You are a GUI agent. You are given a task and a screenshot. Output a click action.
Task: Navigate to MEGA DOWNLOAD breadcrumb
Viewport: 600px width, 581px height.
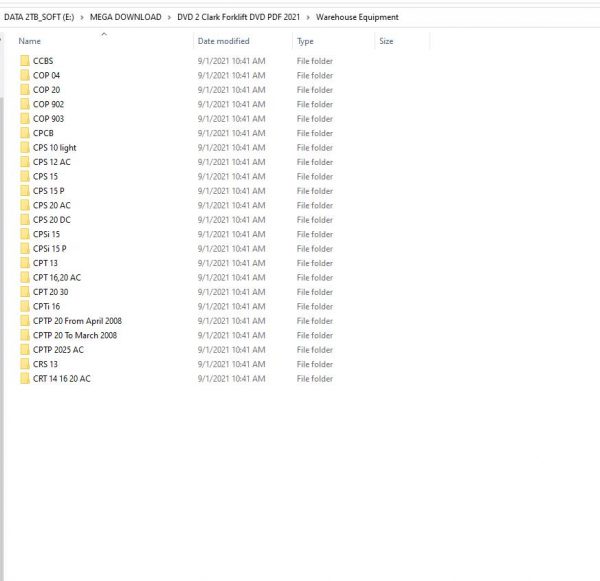coord(126,17)
